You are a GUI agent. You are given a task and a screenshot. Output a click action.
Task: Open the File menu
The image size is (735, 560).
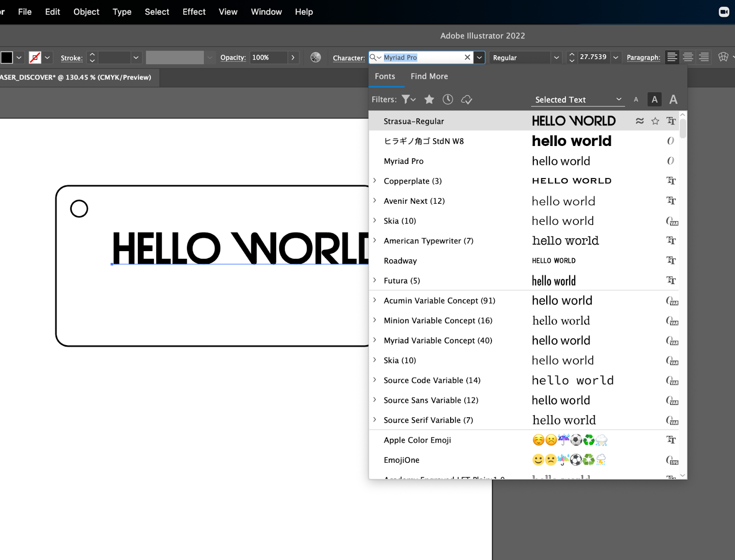[x=25, y=12]
